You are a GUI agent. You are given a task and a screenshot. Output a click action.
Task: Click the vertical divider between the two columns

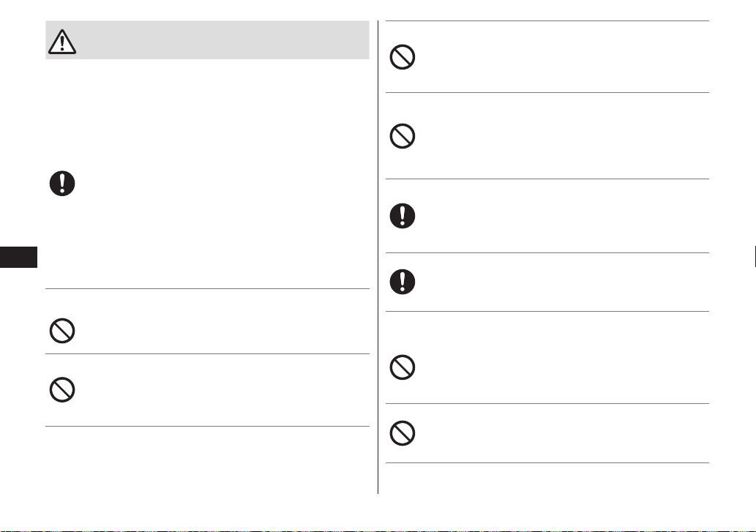coord(378,258)
